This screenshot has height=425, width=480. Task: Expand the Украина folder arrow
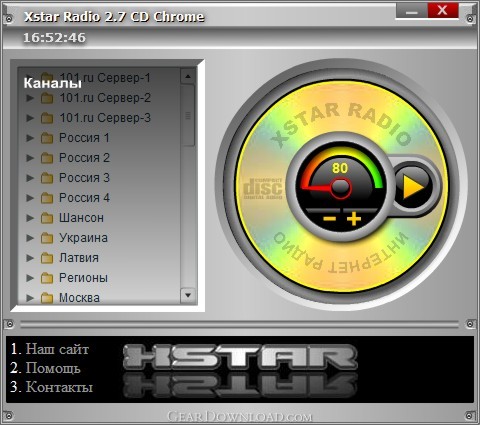click(30, 238)
